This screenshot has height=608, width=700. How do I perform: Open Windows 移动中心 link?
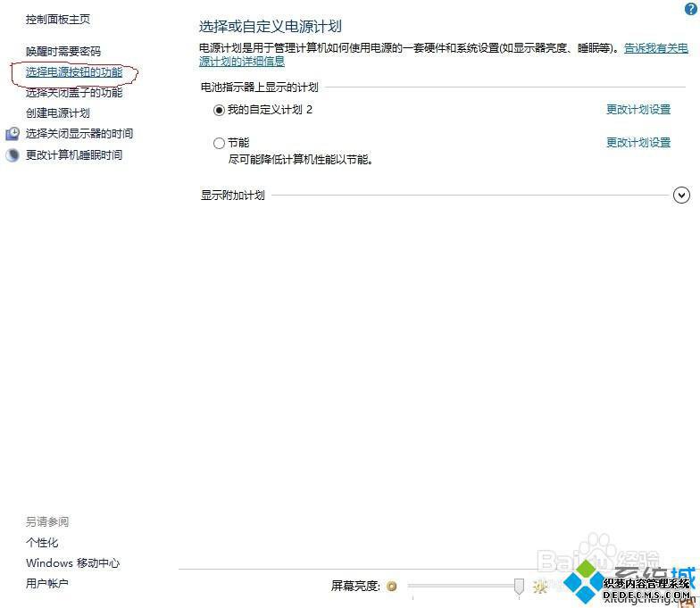(72, 562)
